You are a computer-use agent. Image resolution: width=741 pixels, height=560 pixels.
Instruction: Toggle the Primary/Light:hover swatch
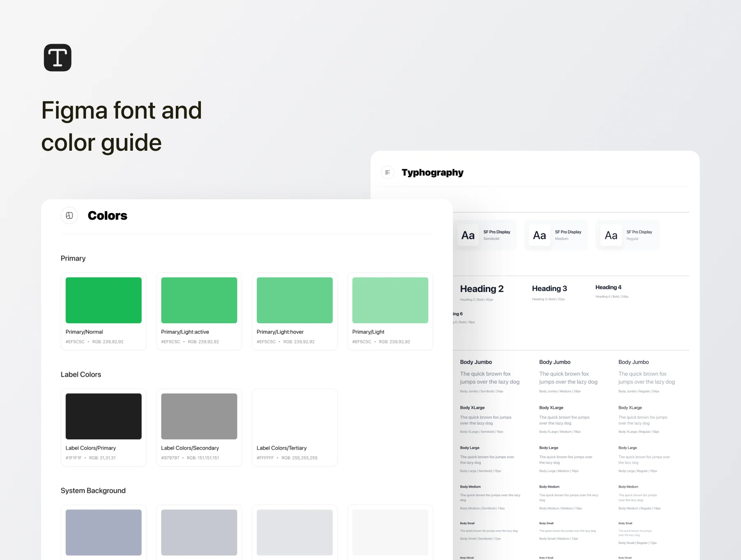294,300
